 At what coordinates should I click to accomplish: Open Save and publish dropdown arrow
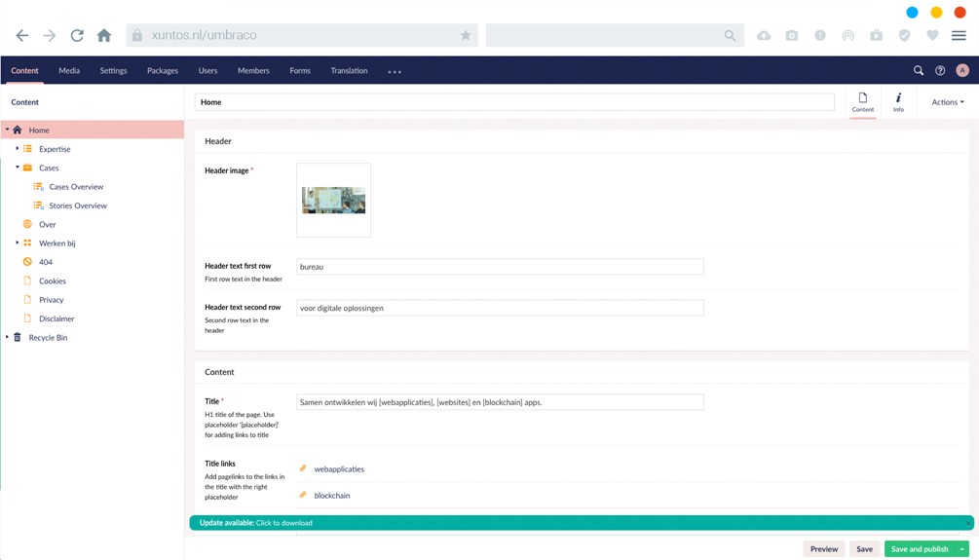point(962,549)
